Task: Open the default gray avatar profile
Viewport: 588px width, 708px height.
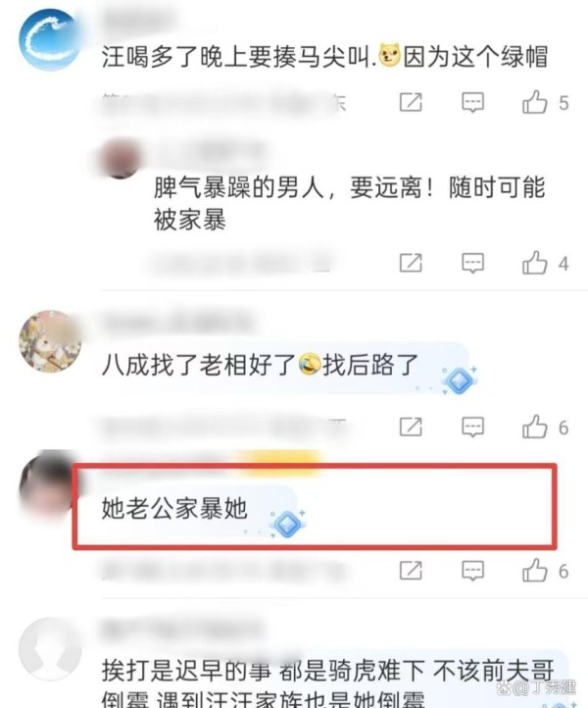Action: 50,649
